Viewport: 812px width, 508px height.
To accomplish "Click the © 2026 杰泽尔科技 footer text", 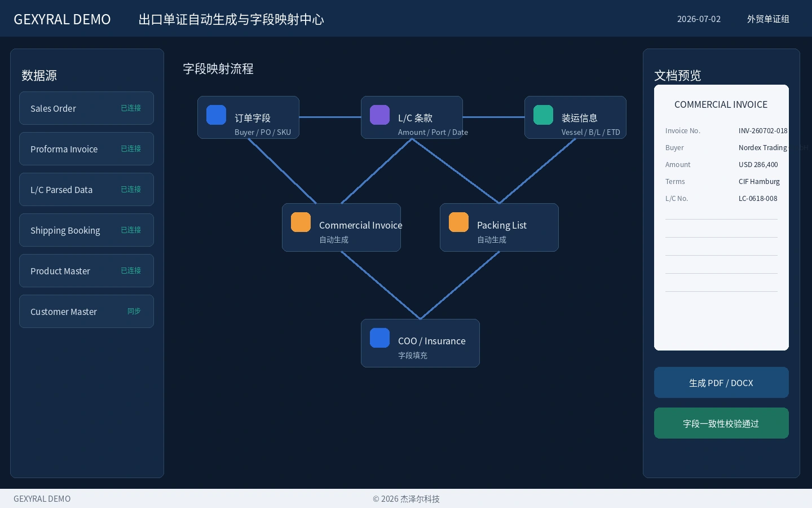I will point(406,499).
